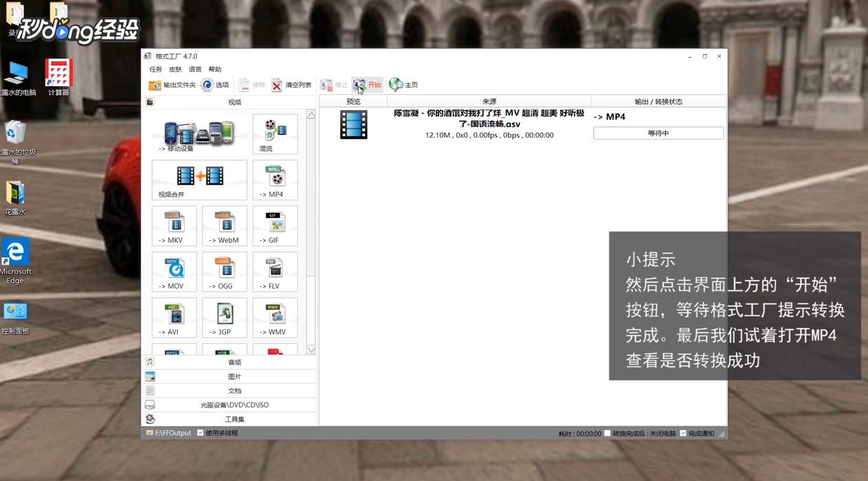Image resolution: width=868 pixels, height=481 pixels.
Task: Open the recycle bin desktop icon
Action: 15,142
